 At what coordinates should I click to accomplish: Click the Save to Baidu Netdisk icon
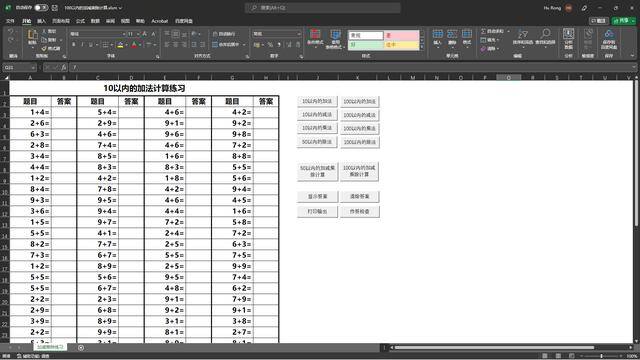[609, 34]
